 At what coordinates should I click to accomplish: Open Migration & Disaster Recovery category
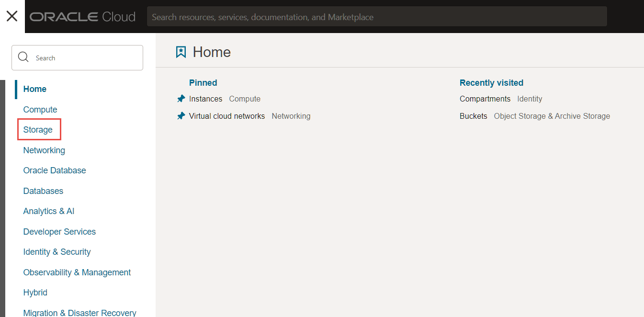(x=79, y=313)
